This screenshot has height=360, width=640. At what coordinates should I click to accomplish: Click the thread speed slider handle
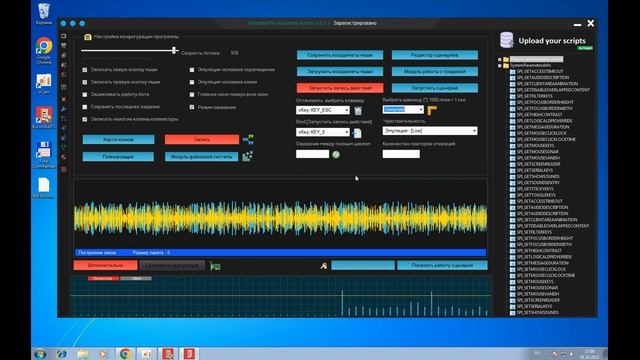click(x=174, y=50)
